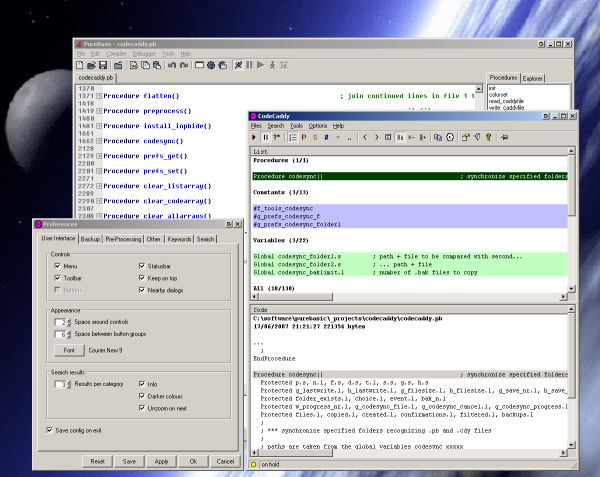Click the yellow help icon in CodeCaddy toolbar
The image size is (600, 477).
(x=487, y=136)
